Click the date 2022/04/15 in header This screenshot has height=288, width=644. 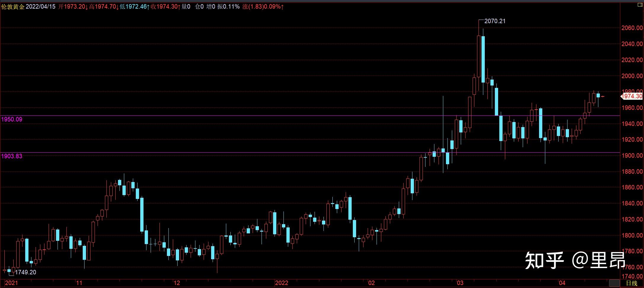pos(41,7)
